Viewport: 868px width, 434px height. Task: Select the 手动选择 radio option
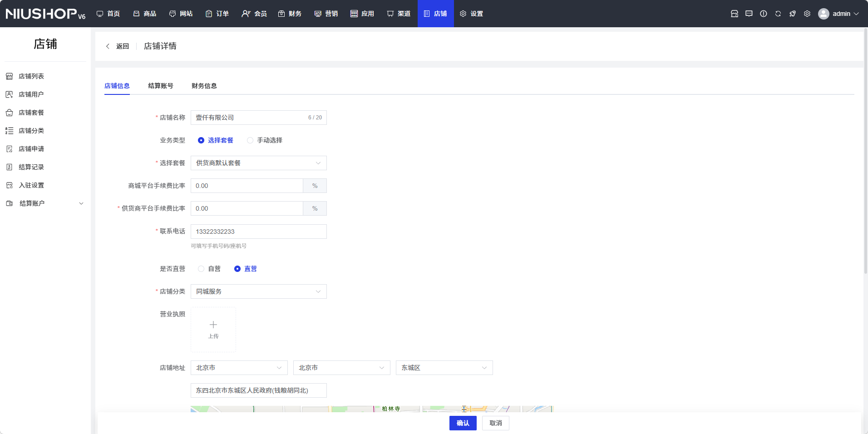point(250,140)
